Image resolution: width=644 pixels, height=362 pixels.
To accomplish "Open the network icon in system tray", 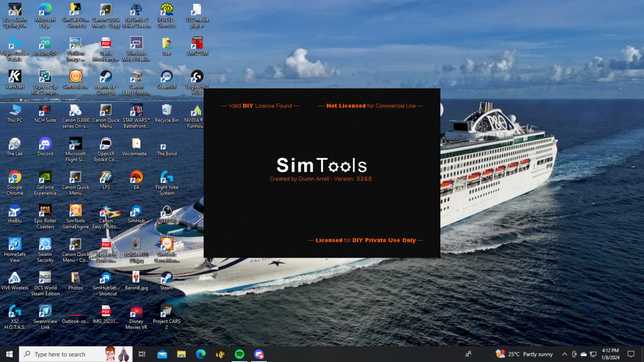I will 593,354.
